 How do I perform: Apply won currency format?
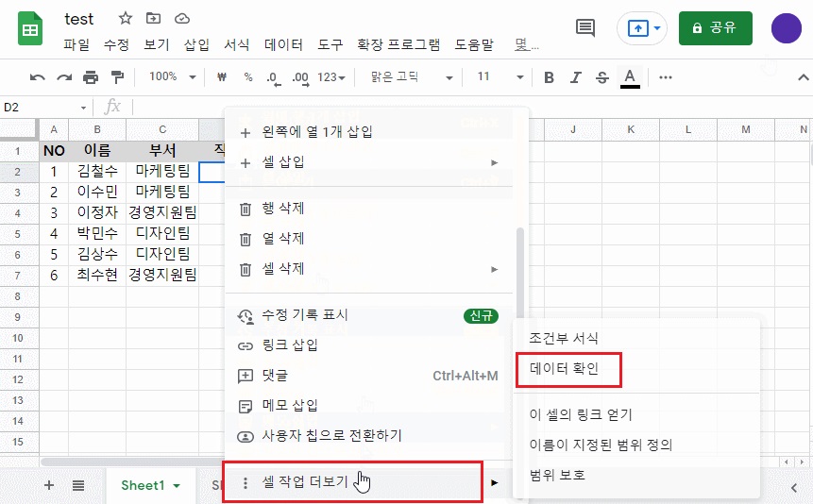[222, 77]
